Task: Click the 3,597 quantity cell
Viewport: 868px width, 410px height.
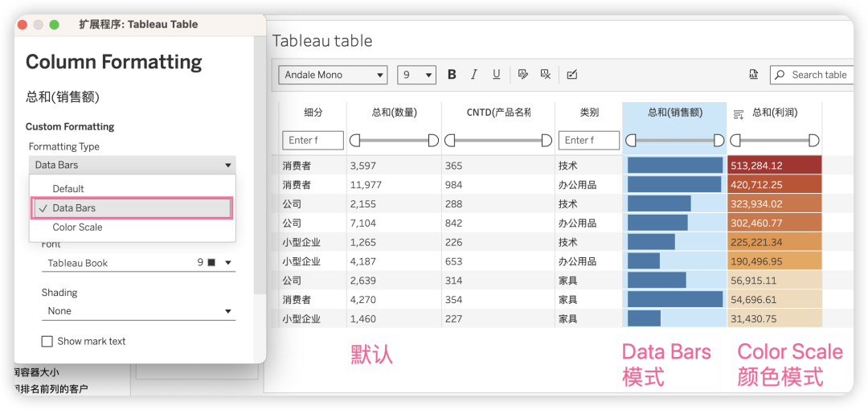Action: point(394,165)
